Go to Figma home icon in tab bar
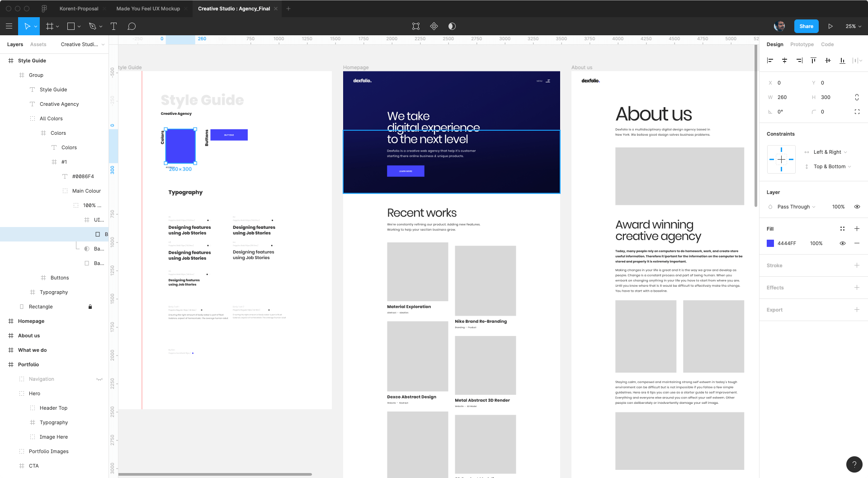 point(44,9)
